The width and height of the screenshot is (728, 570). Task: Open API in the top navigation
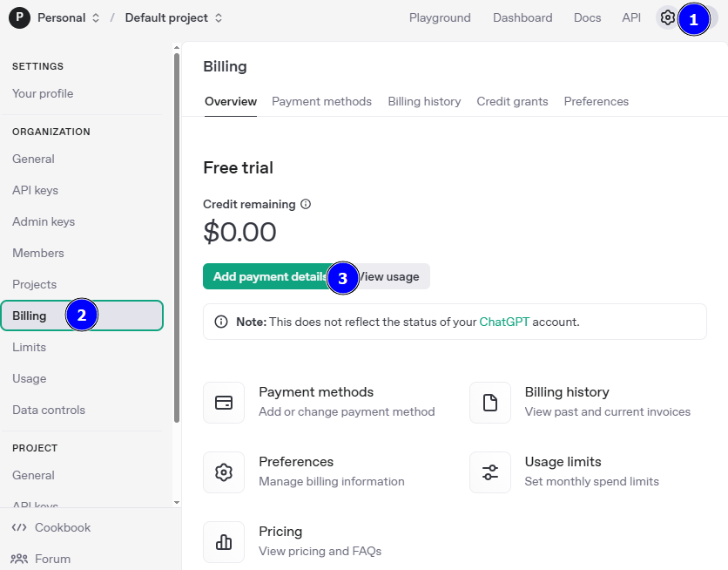631,17
